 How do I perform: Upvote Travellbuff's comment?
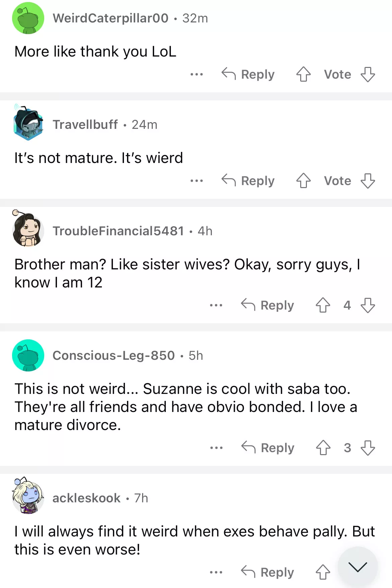[x=303, y=181]
